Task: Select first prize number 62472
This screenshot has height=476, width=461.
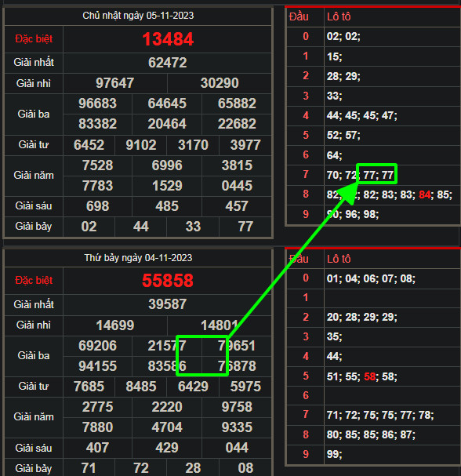Action: click(168, 63)
